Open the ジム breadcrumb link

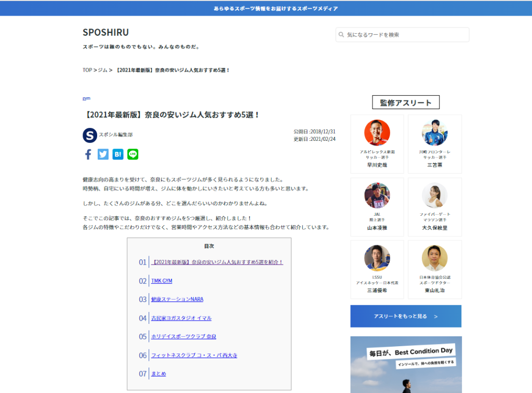coord(102,70)
